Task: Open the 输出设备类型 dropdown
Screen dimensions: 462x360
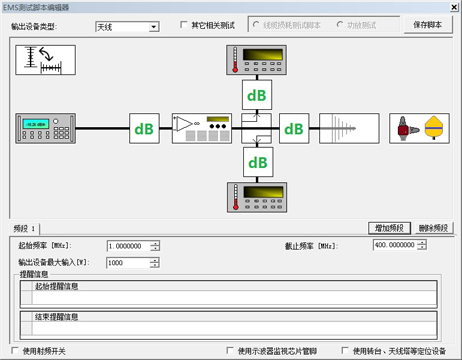Action: (154, 27)
